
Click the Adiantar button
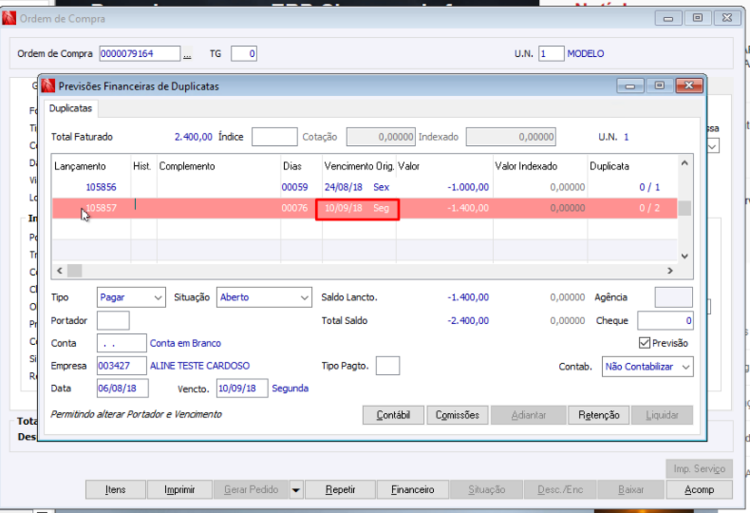[x=529, y=415]
